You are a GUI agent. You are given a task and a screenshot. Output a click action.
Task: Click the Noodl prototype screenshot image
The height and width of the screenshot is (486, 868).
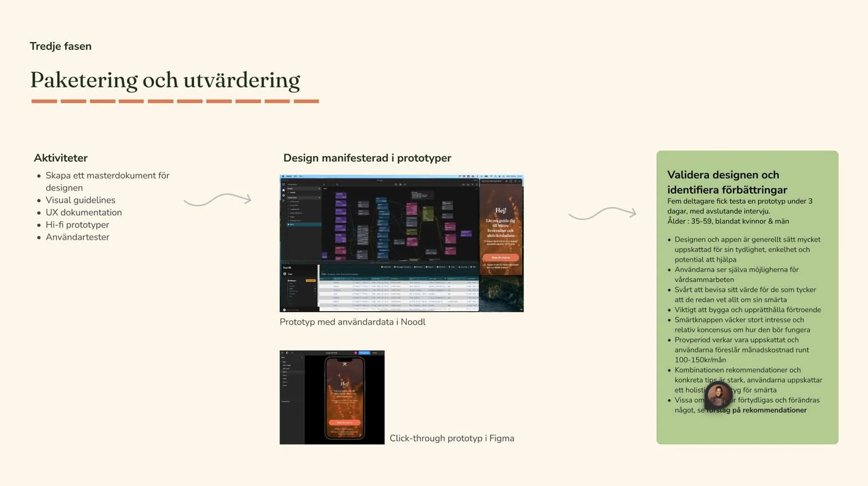[401, 243]
